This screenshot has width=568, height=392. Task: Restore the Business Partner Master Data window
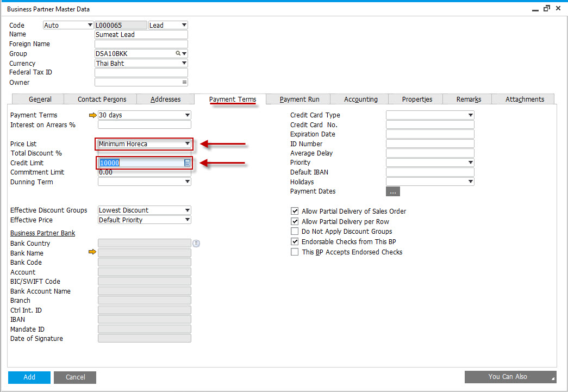click(547, 8)
